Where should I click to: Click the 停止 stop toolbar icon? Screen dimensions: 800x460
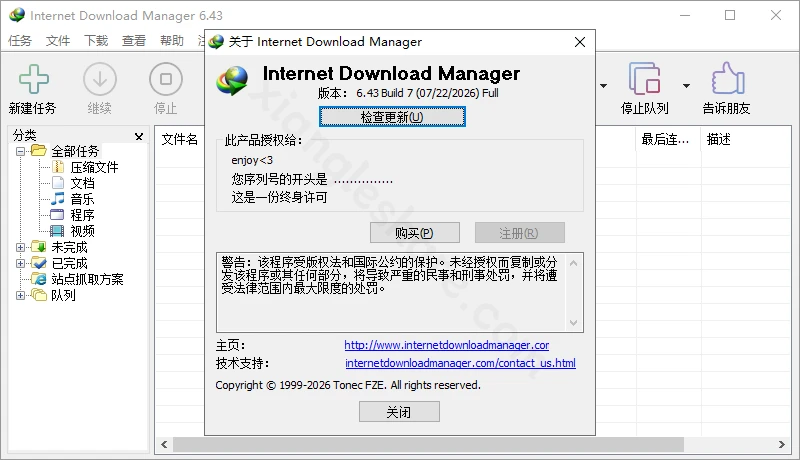click(x=166, y=79)
